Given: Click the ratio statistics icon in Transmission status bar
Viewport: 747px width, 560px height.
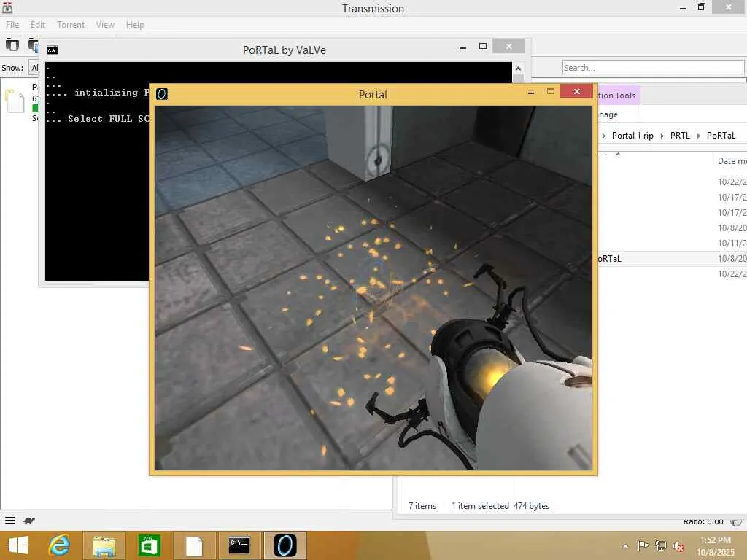Looking at the screenshot, I should click(x=736, y=522).
